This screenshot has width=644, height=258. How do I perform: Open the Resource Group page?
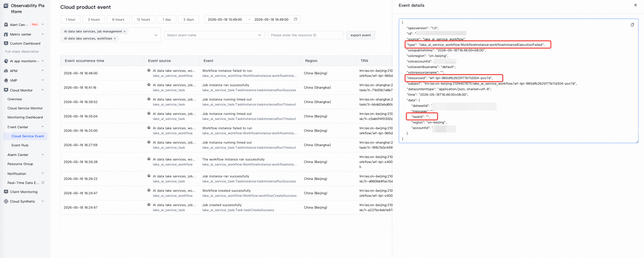(x=20, y=164)
